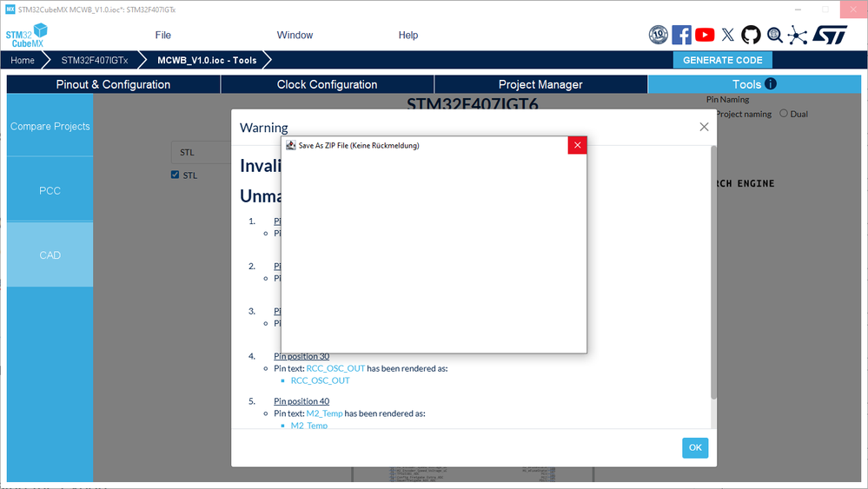868x489 pixels.
Task: Click the Warning dialog scrollbar
Action: pyautogui.click(x=713, y=272)
